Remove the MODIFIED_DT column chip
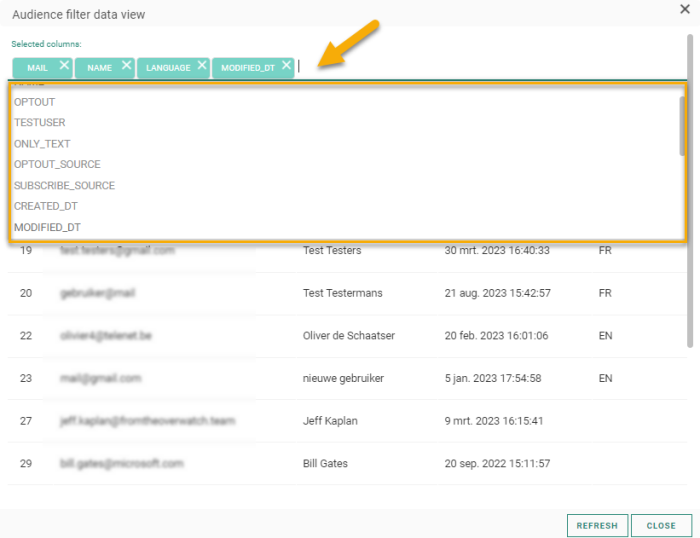700x538 pixels. point(287,65)
